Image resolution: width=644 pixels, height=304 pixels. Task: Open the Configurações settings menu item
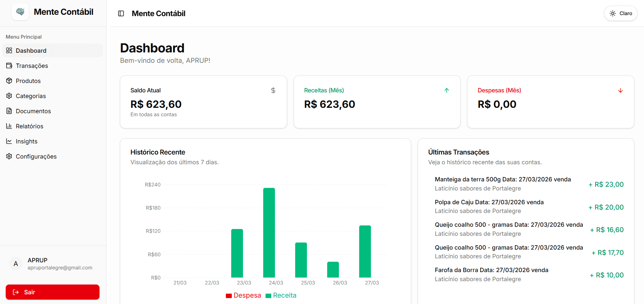tap(36, 157)
